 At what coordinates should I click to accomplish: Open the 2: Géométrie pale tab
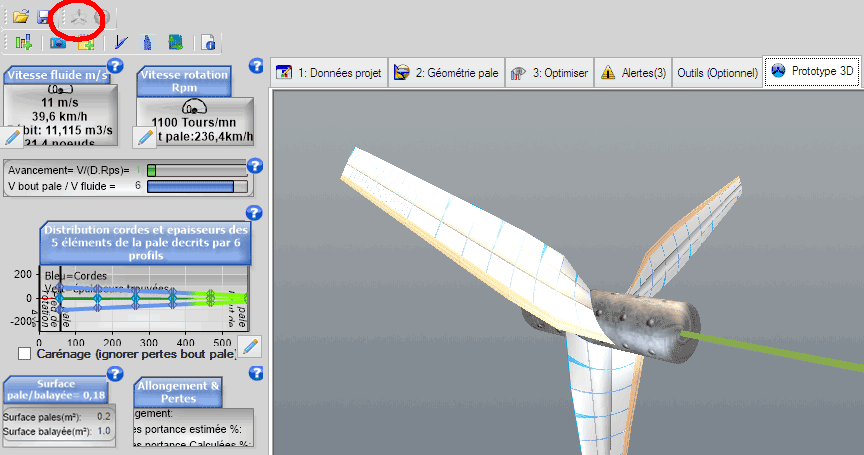[x=446, y=72]
